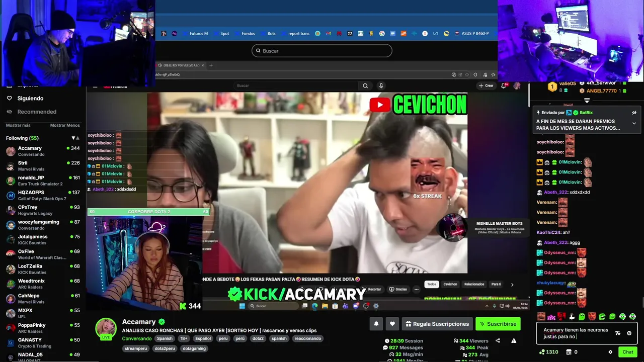644x362 pixels.
Task: Click the ASUS P B460-P bookmark
Action: coord(471,34)
